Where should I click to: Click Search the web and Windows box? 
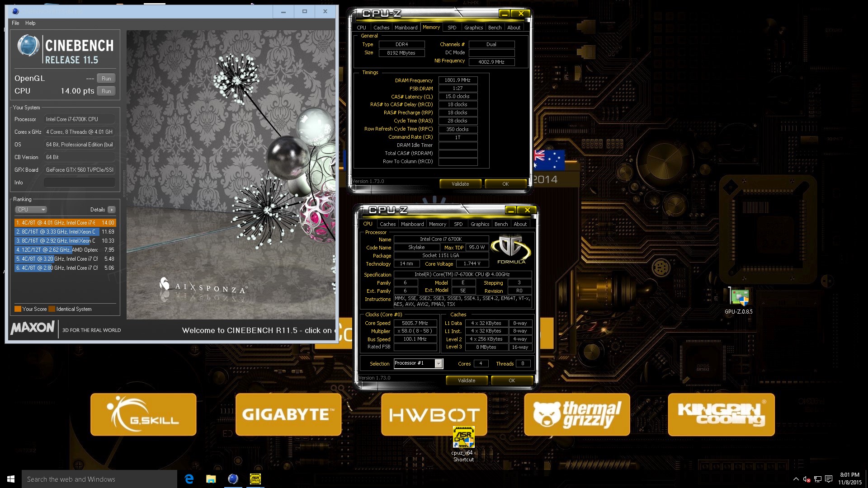pos(99,479)
